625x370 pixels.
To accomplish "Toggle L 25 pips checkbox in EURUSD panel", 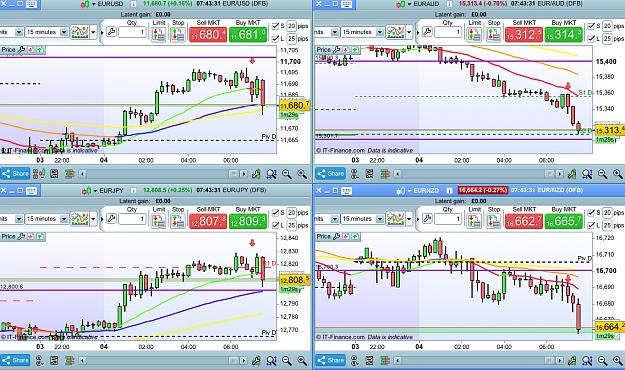I will point(275,39).
